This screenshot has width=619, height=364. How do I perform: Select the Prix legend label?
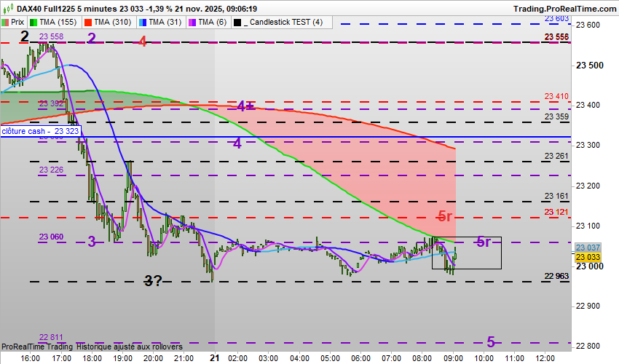[17, 23]
